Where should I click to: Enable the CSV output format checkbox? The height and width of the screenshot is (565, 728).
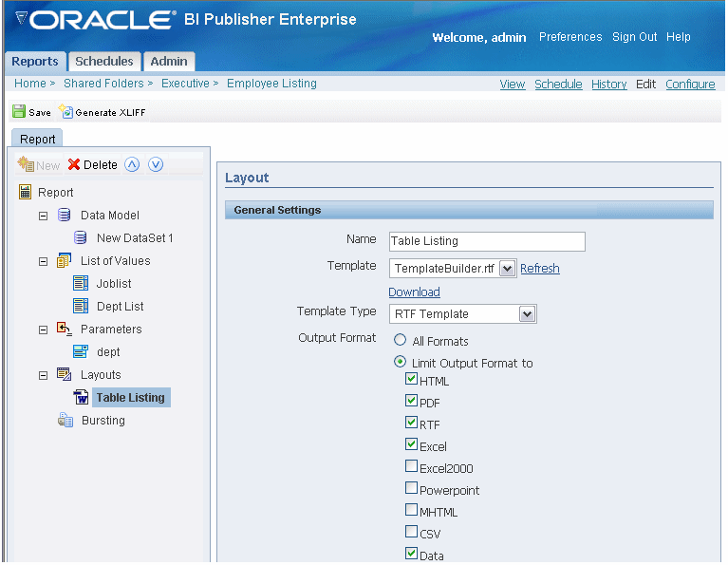pos(411,532)
